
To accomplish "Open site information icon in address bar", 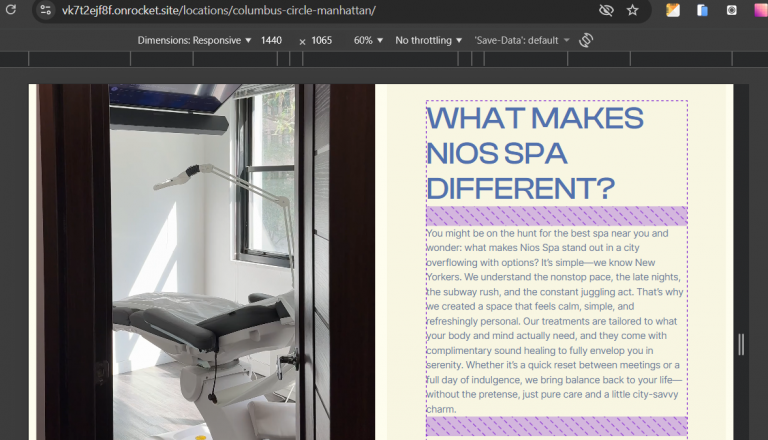I will click(46, 10).
